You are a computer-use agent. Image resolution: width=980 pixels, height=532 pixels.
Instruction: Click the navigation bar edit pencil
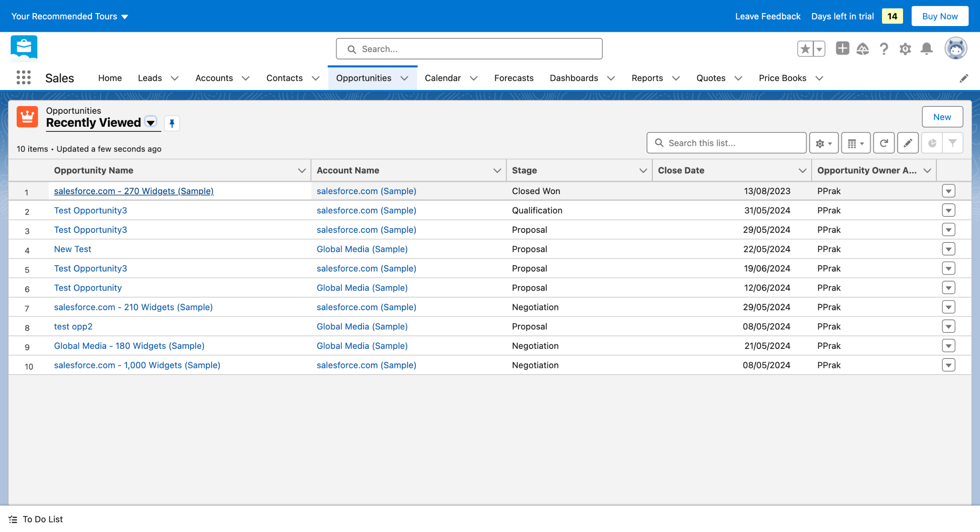964,78
